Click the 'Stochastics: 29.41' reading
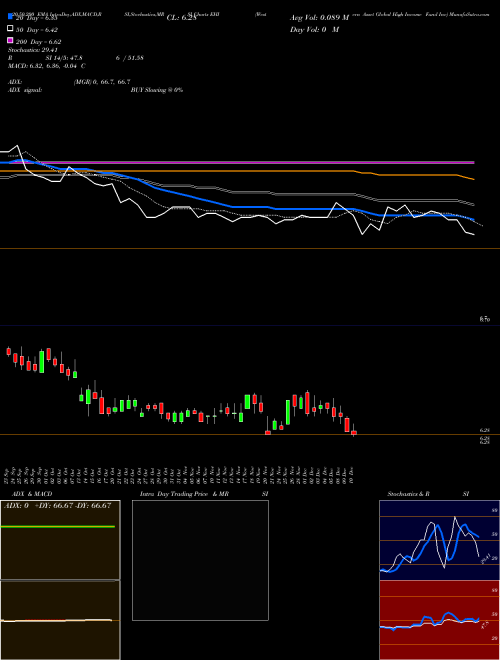The width and height of the screenshot is (500, 660). 33,50
